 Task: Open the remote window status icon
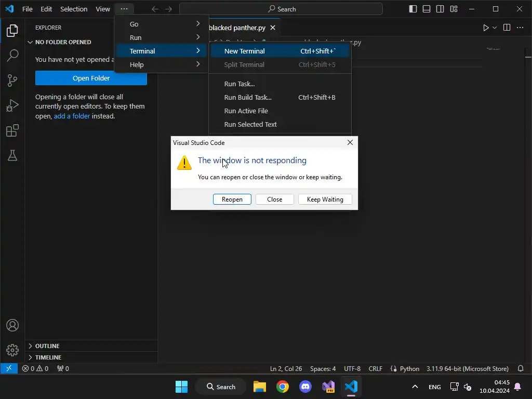[x=9, y=368]
